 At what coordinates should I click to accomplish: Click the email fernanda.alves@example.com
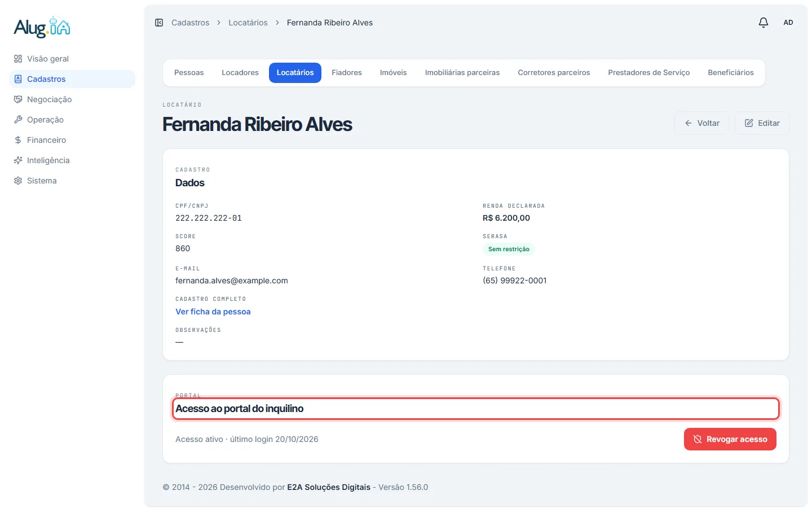(x=232, y=281)
